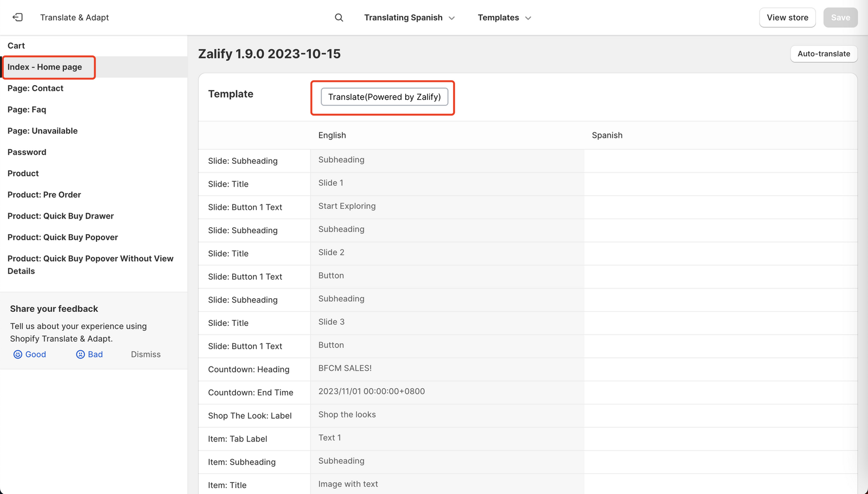Screen dimensions: 868x494
Task: Click Spanish field for Start Exploring text
Action: point(720,207)
